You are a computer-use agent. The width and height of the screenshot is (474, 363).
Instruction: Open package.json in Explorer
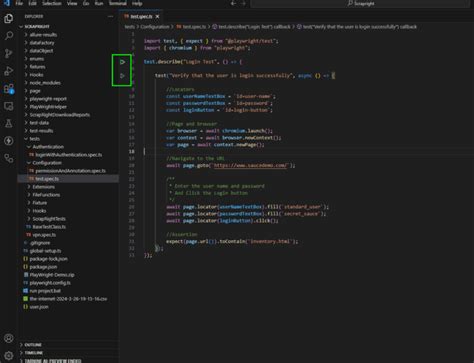click(43, 267)
